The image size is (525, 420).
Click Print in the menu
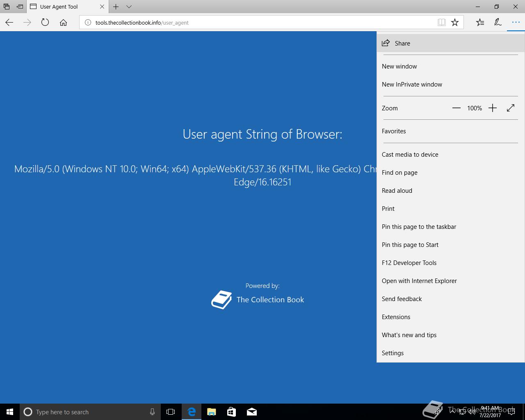pyautogui.click(x=450, y=208)
